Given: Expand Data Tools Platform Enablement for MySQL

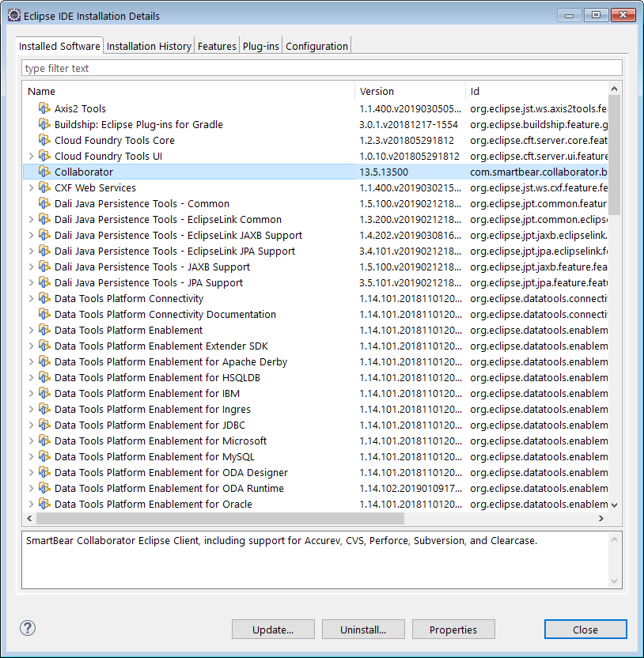Looking at the screenshot, I should click(x=31, y=456).
